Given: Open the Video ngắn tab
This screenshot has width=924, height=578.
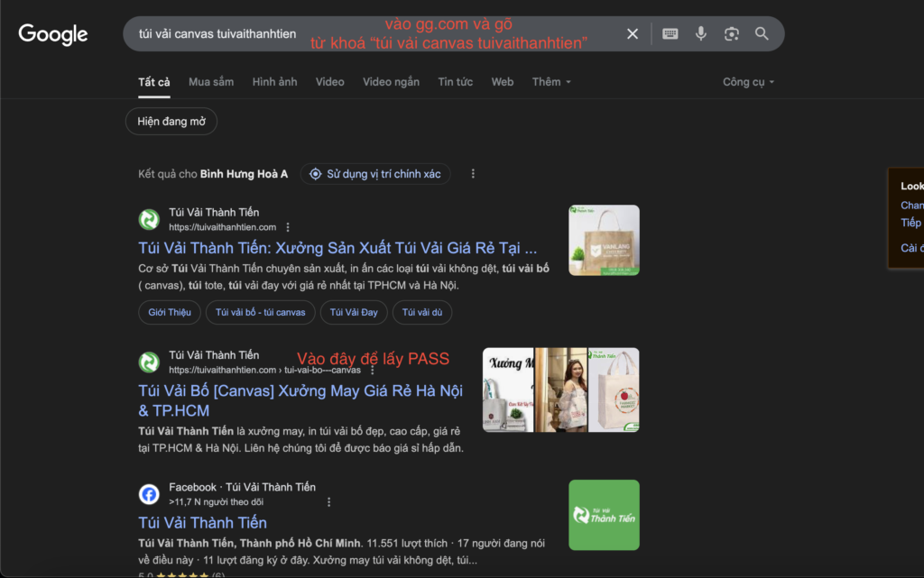Looking at the screenshot, I should (391, 82).
